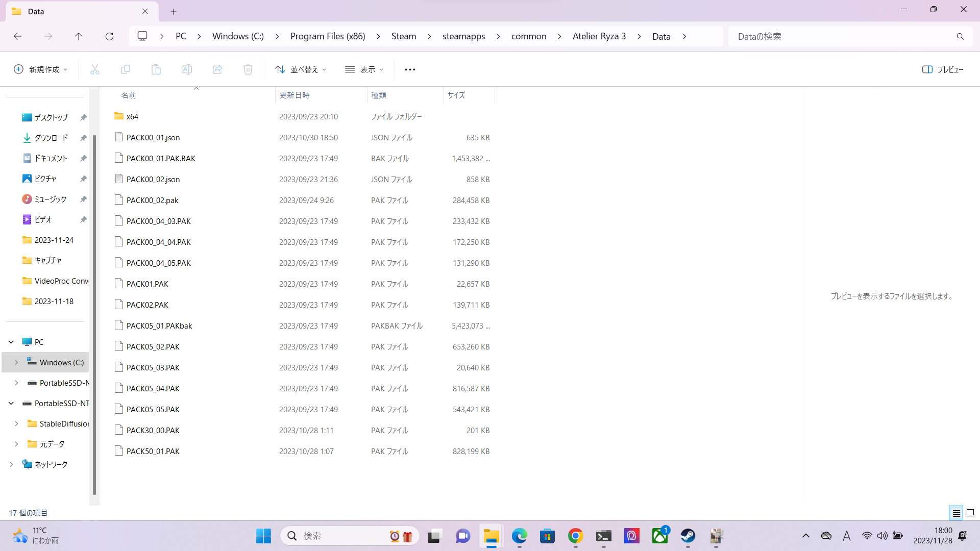Screen dimensions: 980x551
Task: Open the New (新規作成) dropdown
Action: [40, 69]
